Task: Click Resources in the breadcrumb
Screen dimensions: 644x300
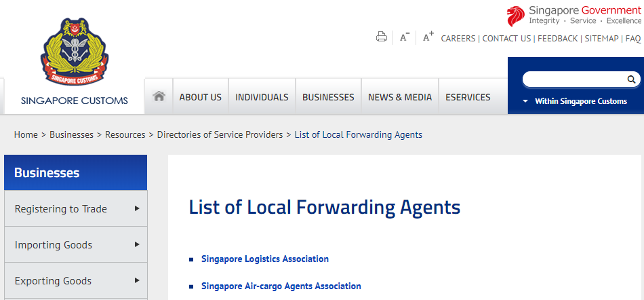Action: tap(125, 134)
